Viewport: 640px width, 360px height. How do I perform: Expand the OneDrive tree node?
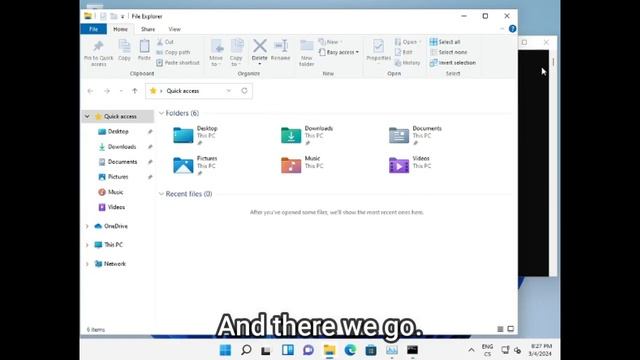click(x=87, y=226)
